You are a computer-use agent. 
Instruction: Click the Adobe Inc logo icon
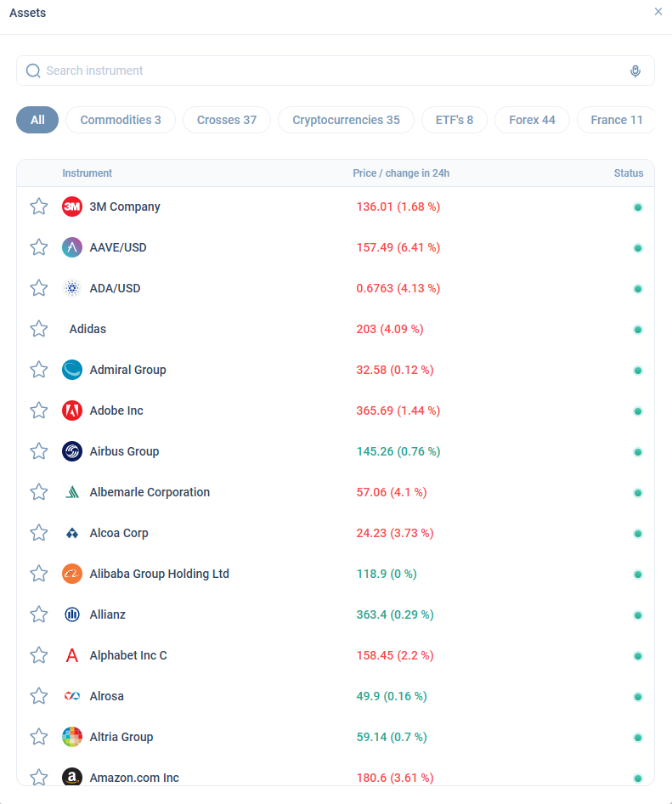(72, 410)
